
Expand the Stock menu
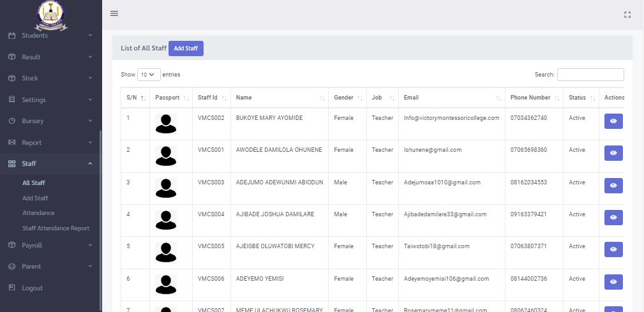(51, 78)
